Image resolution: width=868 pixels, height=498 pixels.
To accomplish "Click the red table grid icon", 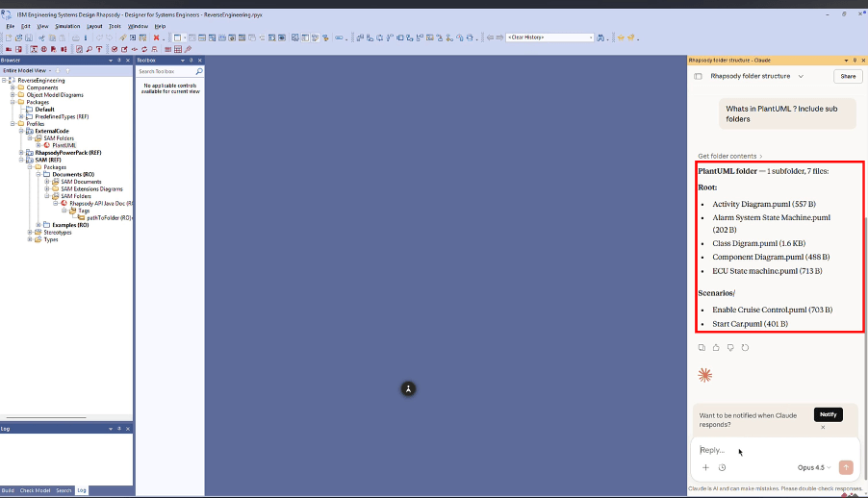I will coord(178,49).
